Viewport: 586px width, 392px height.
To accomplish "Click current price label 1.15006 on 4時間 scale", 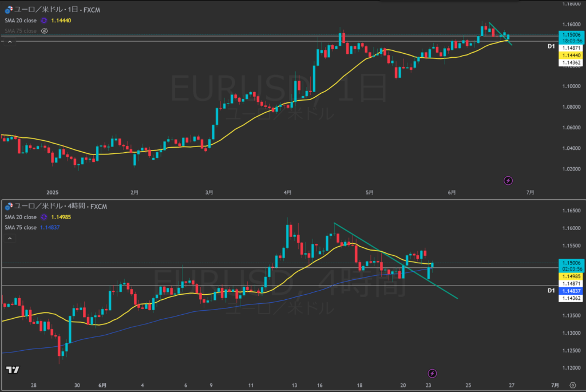I will [571, 263].
